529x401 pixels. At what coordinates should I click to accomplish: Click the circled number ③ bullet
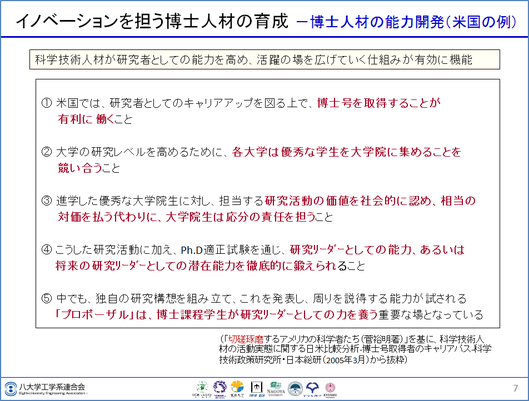46,201
